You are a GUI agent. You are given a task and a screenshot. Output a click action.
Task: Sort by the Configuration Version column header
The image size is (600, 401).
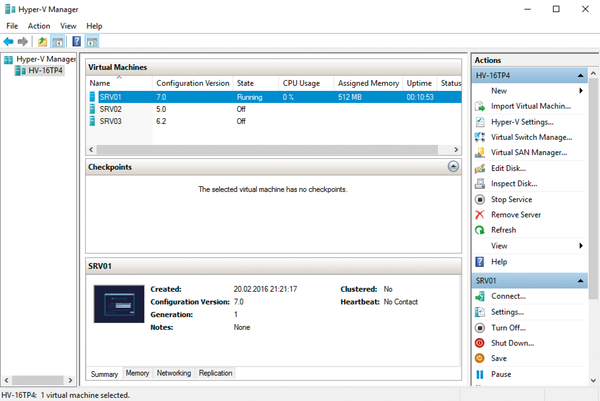point(192,83)
